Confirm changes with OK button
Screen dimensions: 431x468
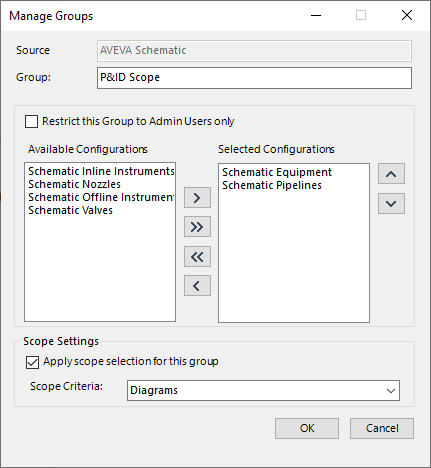tap(307, 428)
